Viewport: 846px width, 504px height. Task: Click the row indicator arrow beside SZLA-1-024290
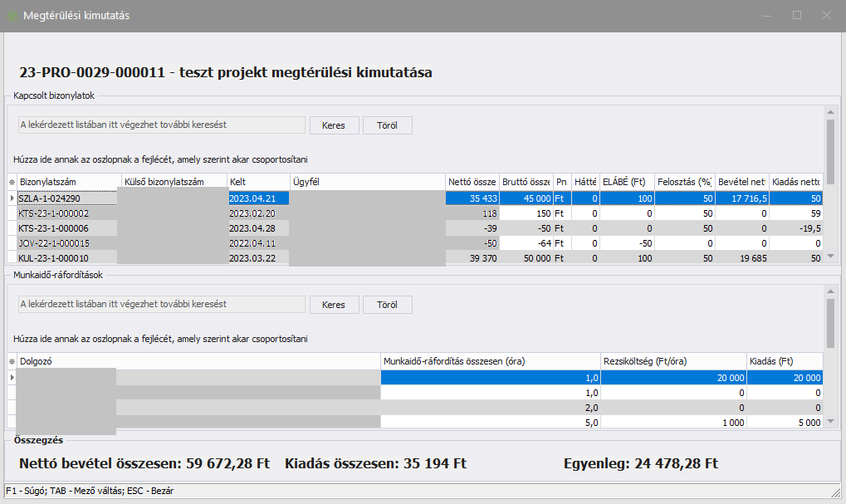(x=12, y=198)
